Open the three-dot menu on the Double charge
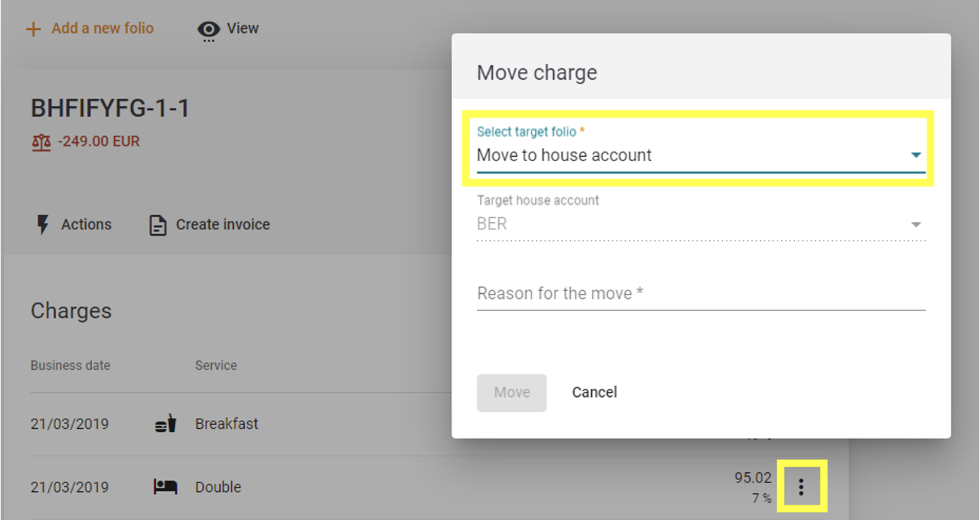Image resolution: width=980 pixels, height=520 pixels. 802,486
